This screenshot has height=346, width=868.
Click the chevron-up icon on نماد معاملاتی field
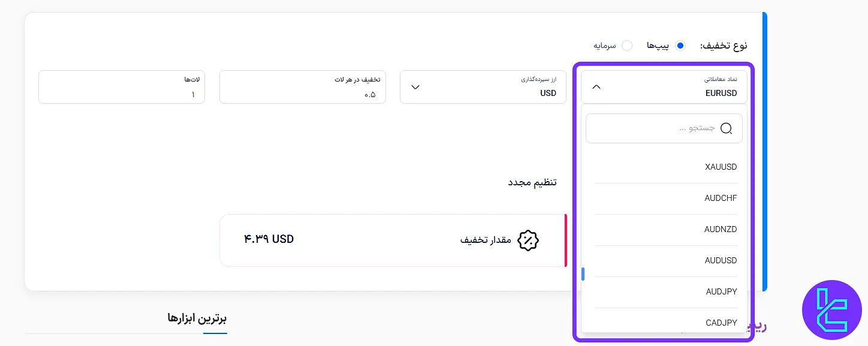(596, 86)
